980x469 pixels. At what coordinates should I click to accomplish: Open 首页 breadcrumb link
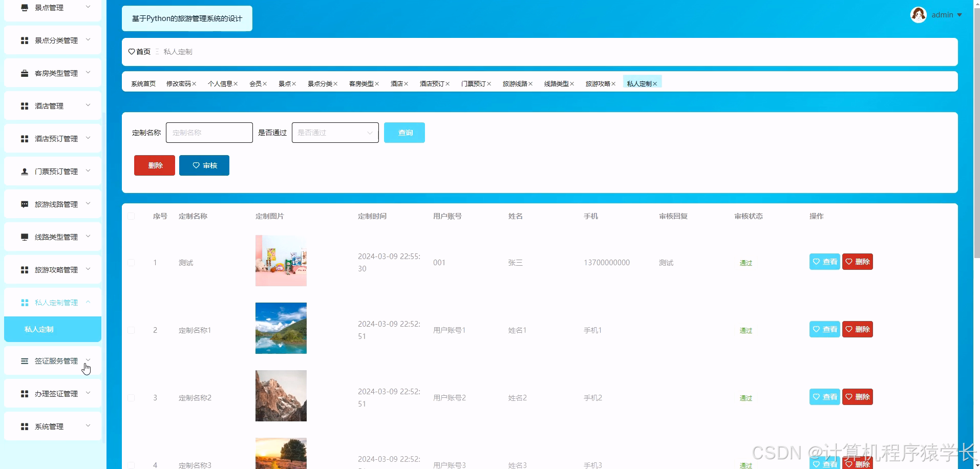click(x=143, y=52)
